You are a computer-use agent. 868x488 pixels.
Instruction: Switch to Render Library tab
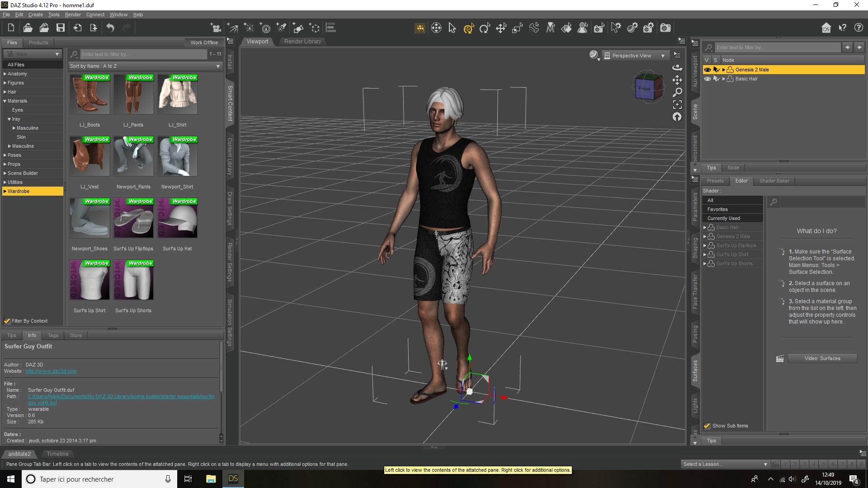pos(302,41)
